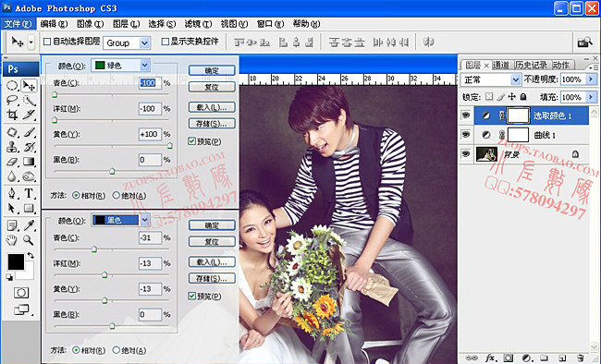Hide the 曲线 1 layer
Screen dimensions: 601x364
[466, 135]
